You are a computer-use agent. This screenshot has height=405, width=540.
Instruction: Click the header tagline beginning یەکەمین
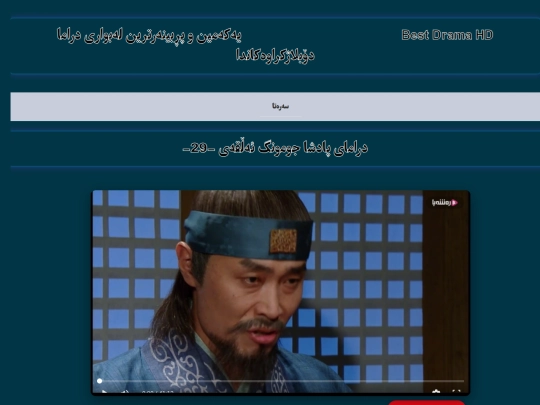tap(185, 45)
